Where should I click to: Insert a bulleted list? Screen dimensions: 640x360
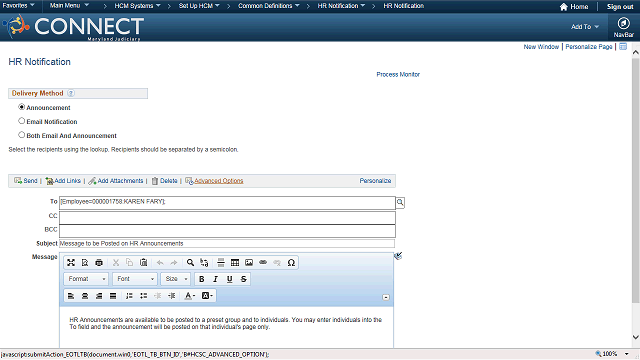143,296
